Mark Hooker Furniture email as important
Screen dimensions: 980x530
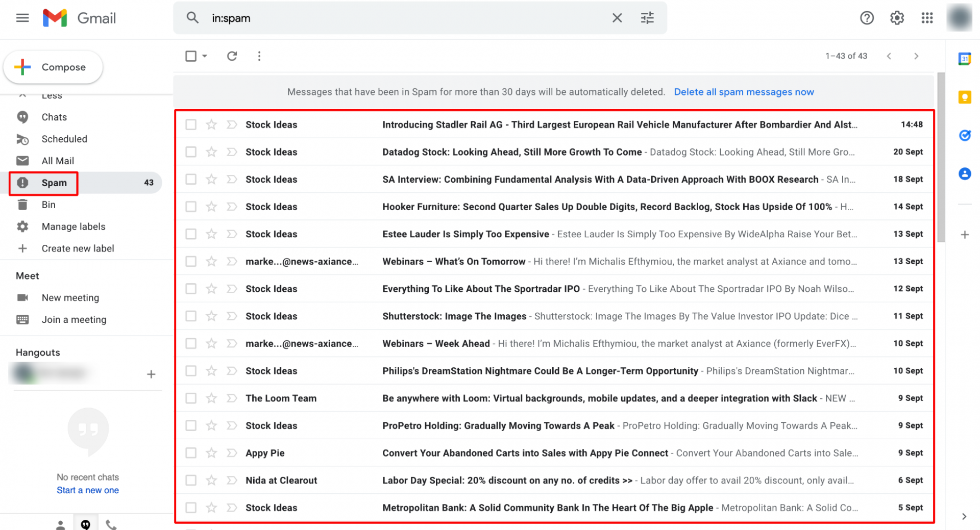pyautogui.click(x=232, y=207)
